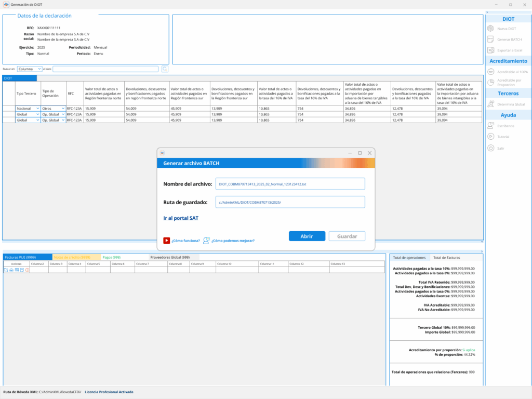Click the Nueva DIOT icon in sidebar
Screen dimensions: 532x399
tap(490, 29)
